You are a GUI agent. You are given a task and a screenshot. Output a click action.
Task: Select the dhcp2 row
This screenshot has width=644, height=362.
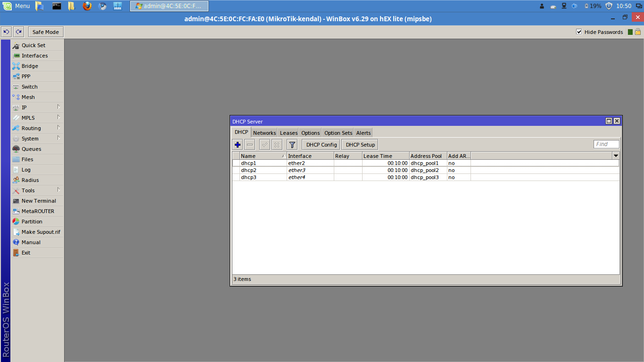pyautogui.click(x=426, y=170)
